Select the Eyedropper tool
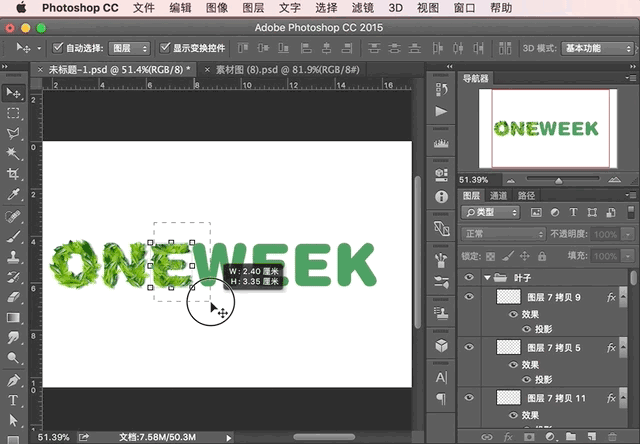The height and width of the screenshot is (444, 640). pyautogui.click(x=13, y=194)
